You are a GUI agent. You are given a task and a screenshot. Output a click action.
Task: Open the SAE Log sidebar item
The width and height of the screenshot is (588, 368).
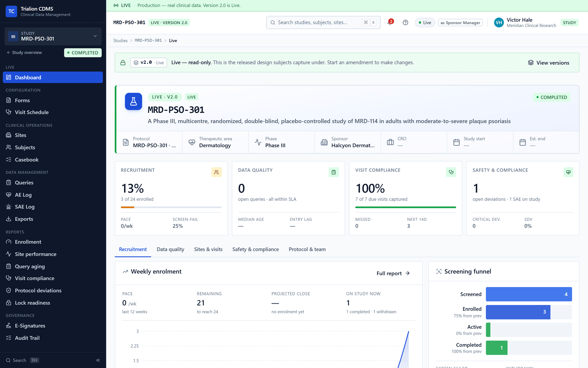pos(53,207)
